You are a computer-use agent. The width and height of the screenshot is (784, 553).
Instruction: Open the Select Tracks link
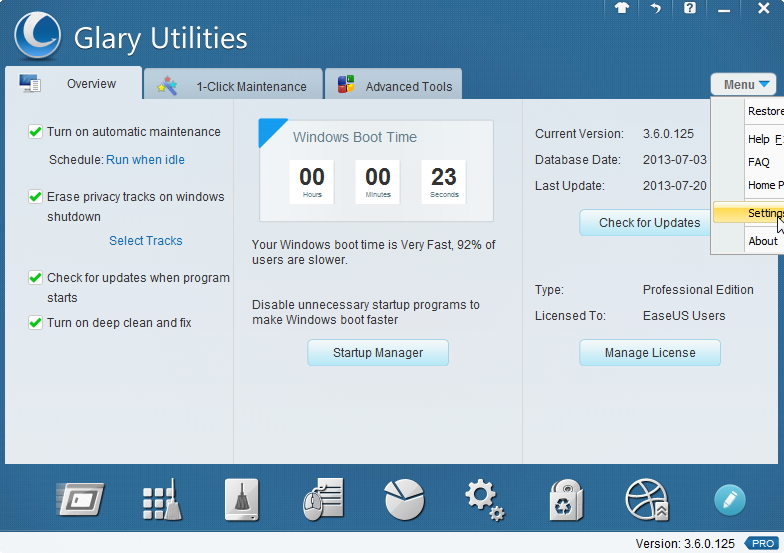coord(146,240)
